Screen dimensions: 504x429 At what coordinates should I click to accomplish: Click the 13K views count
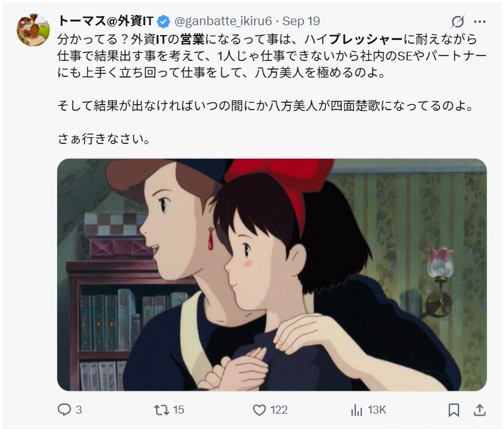point(377,410)
